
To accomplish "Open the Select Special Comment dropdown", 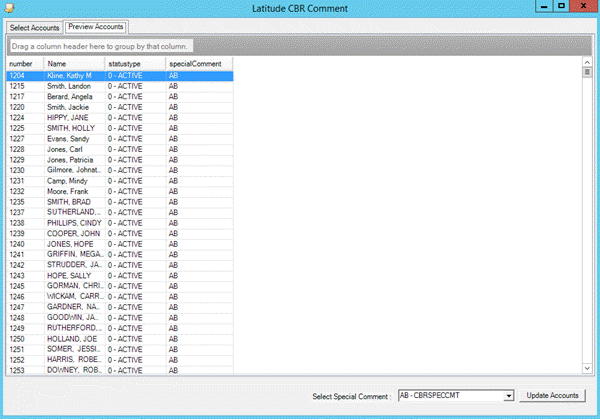I will (509, 396).
